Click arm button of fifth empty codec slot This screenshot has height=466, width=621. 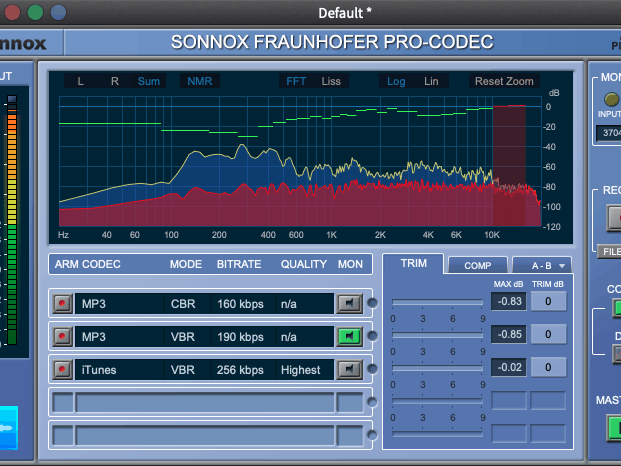click(x=63, y=435)
